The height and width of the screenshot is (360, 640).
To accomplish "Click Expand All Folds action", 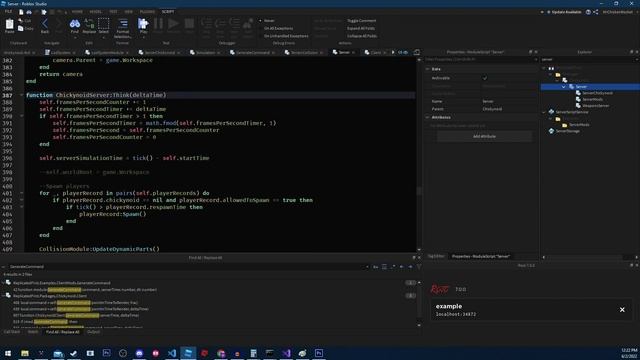I will click(x=361, y=28).
